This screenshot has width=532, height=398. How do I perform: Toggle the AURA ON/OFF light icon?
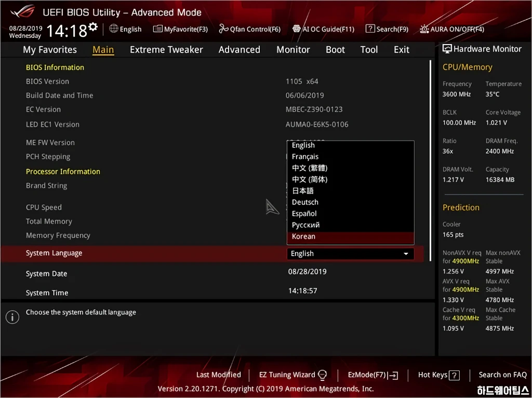pos(424,29)
